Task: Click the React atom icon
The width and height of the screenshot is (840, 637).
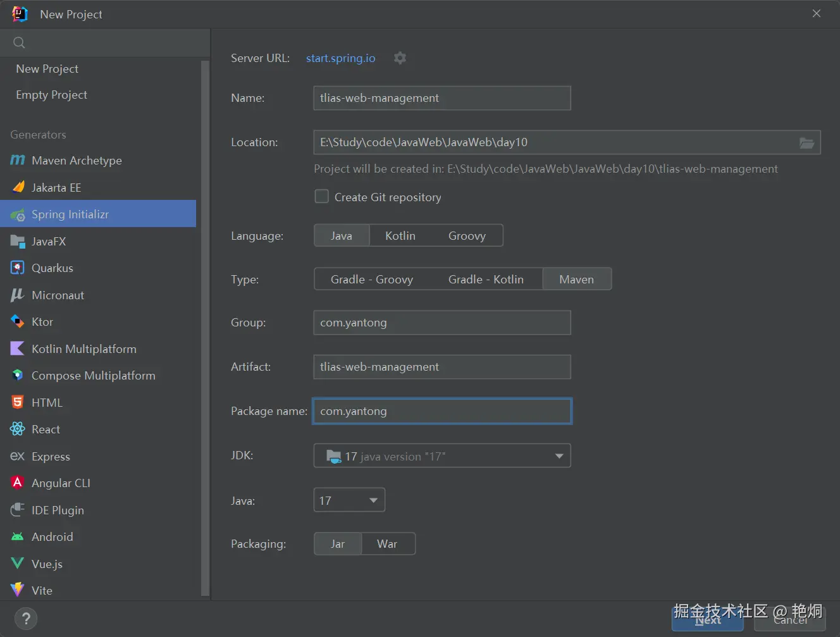Action: 18,430
